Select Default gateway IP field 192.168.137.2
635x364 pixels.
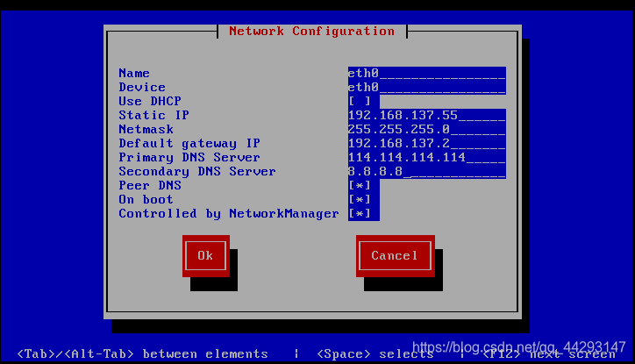(x=427, y=143)
